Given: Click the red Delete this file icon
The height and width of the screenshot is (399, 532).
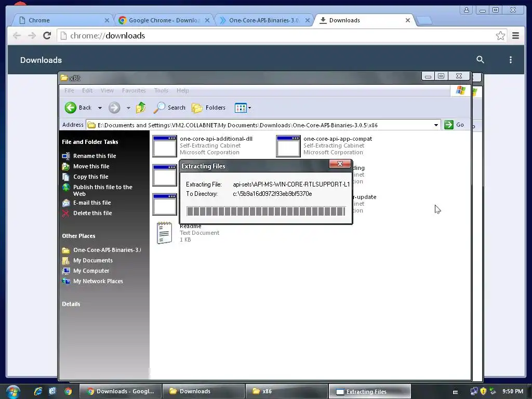Looking at the screenshot, I should coord(66,213).
